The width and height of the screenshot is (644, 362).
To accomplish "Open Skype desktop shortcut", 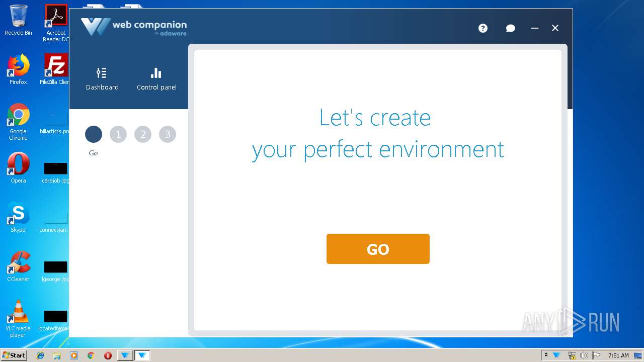I will [x=18, y=218].
